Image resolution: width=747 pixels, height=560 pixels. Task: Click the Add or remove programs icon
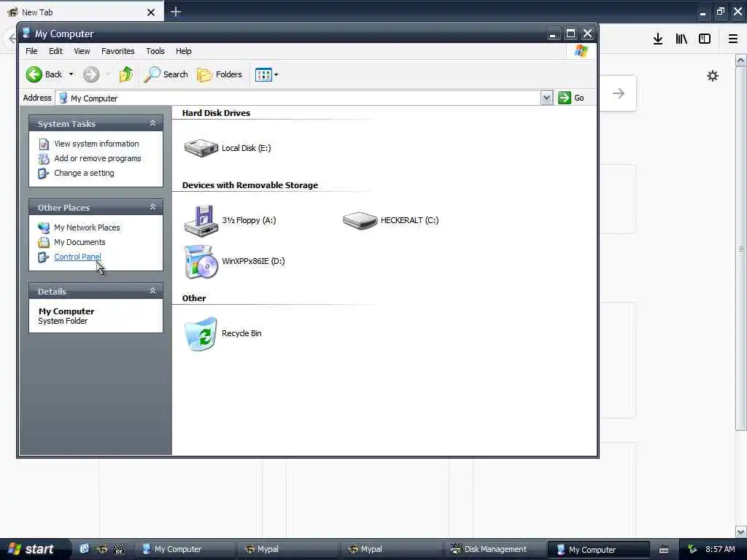coord(43,158)
